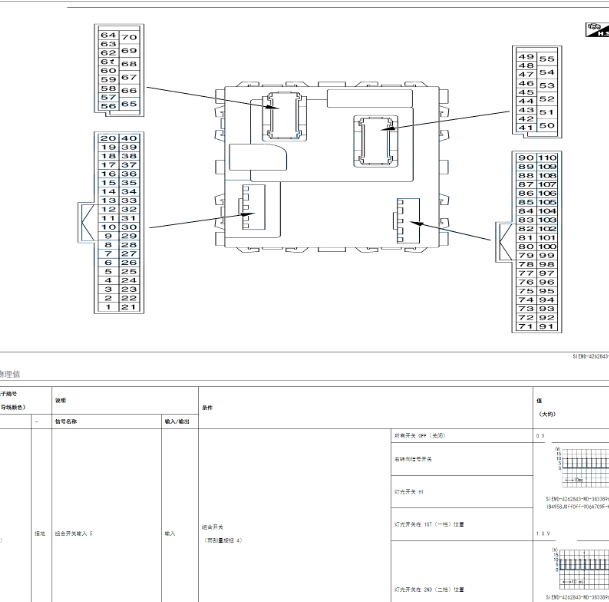Click pin 30 in the lower-left connector
Image resolution: width=609 pixels, height=602 pixels.
point(129,227)
